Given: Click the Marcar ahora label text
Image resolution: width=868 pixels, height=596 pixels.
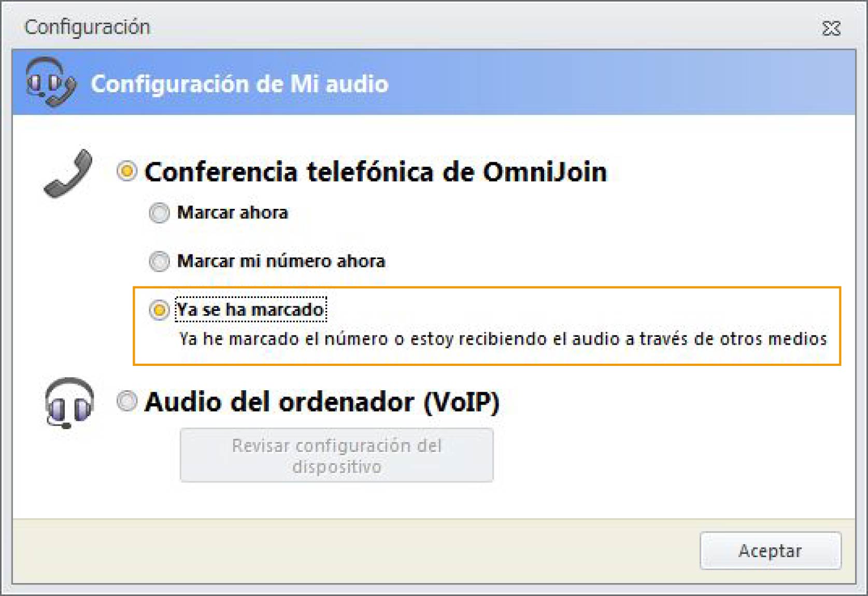Looking at the screenshot, I should click(x=232, y=212).
